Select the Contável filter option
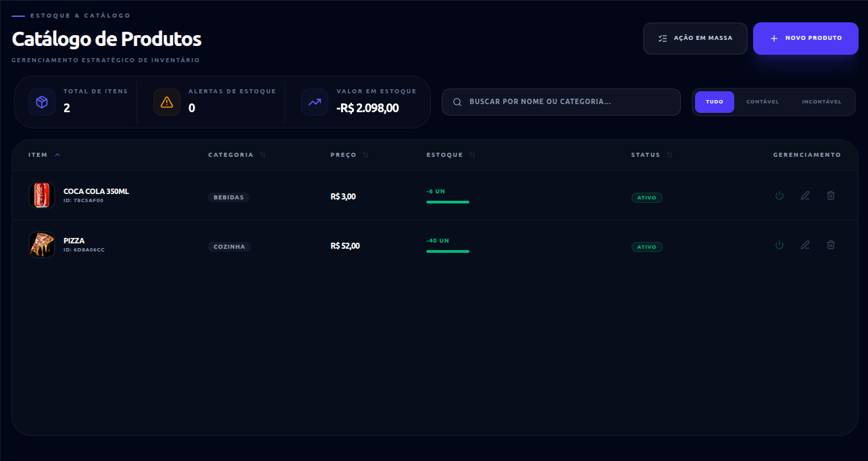This screenshot has height=461, width=868. coord(763,102)
